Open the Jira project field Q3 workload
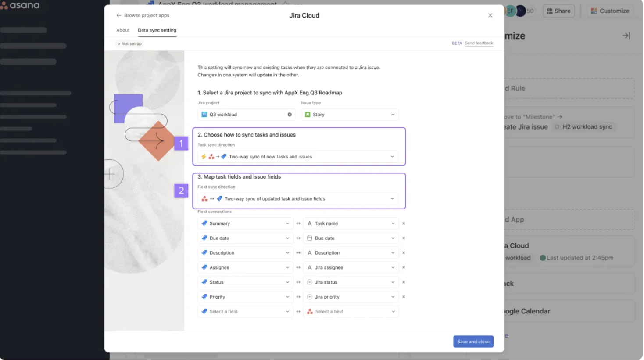Viewport: 644px width, 360px height. [x=247, y=115]
